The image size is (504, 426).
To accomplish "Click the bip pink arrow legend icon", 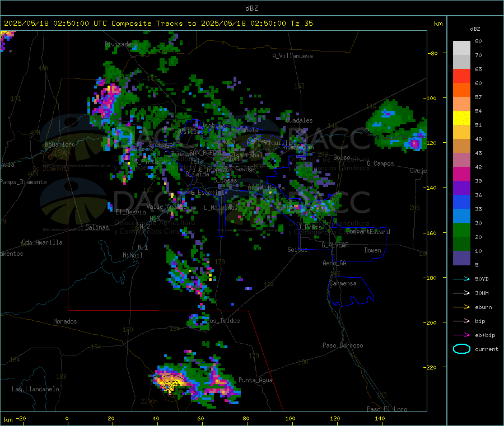I will click(x=461, y=321).
